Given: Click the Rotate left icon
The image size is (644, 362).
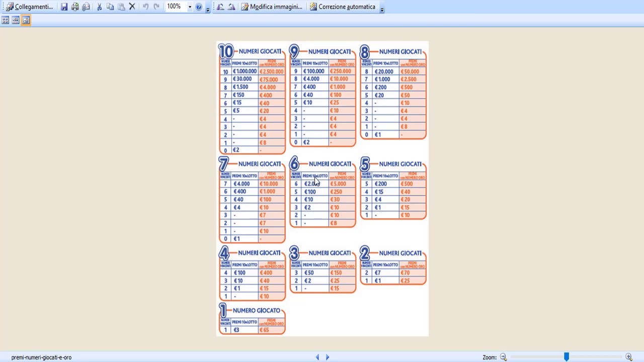Looking at the screenshot, I should coord(220,7).
